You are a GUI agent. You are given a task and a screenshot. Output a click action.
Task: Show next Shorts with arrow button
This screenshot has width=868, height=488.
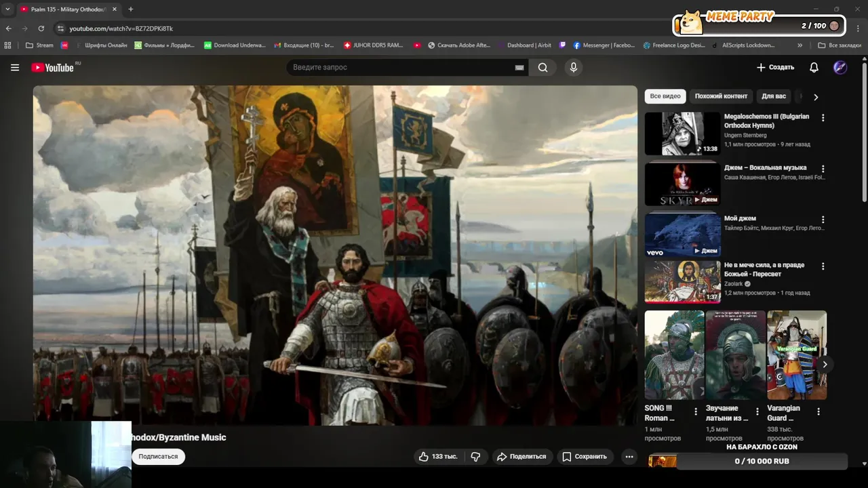coord(825,364)
